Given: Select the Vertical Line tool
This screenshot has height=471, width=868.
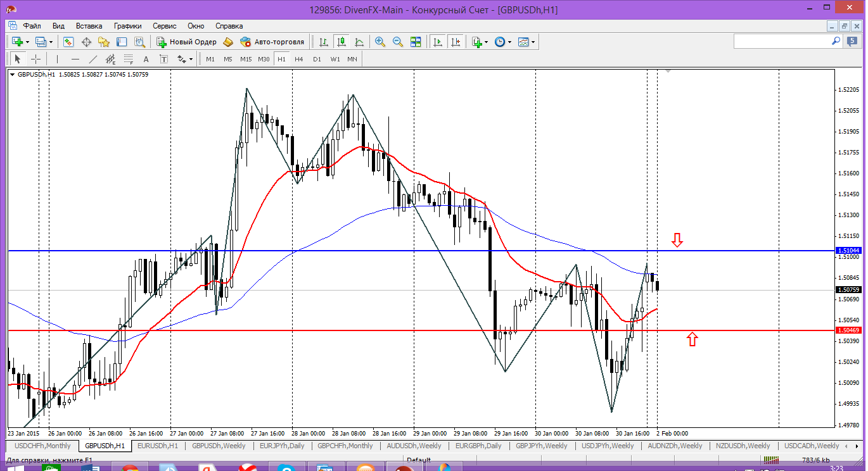Looking at the screenshot, I should click(57, 59).
